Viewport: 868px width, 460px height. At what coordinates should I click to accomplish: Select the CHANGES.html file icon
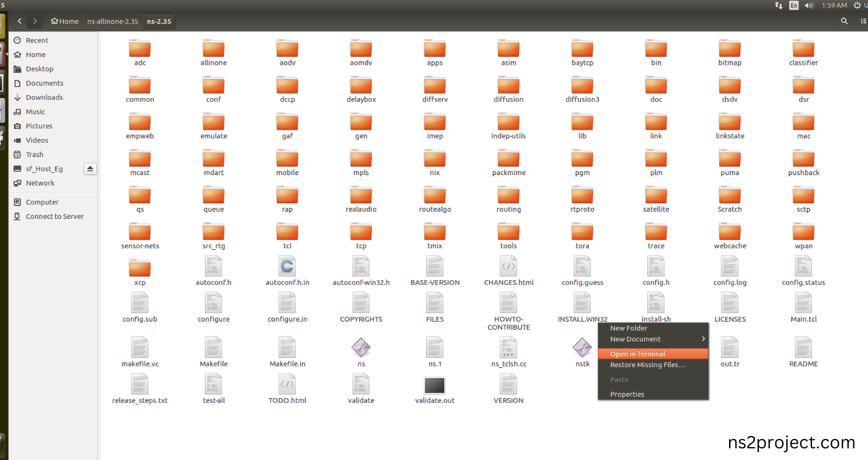point(508,267)
